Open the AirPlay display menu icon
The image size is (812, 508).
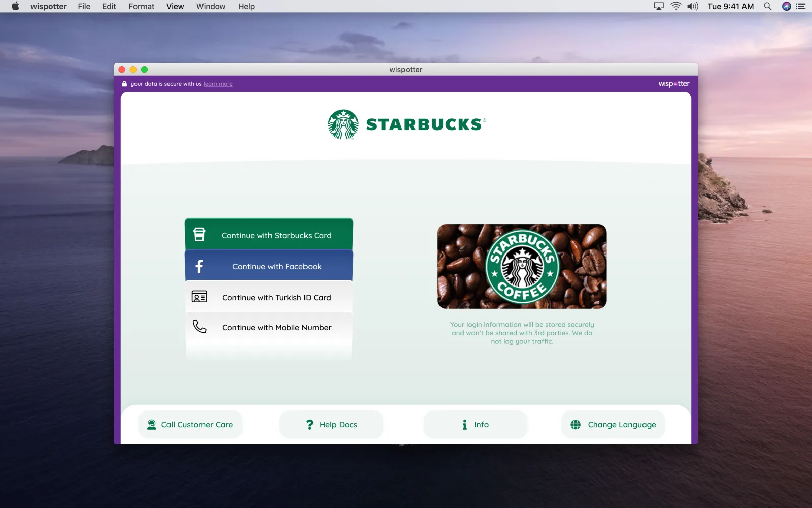point(659,6)
